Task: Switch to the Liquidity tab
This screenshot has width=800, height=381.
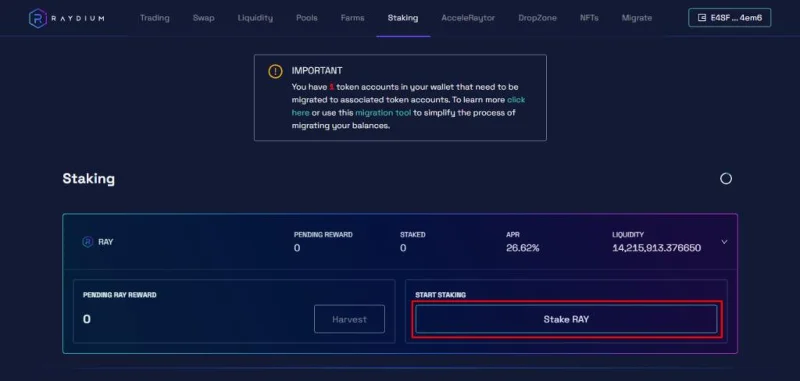Action: [x=255, y=18]
